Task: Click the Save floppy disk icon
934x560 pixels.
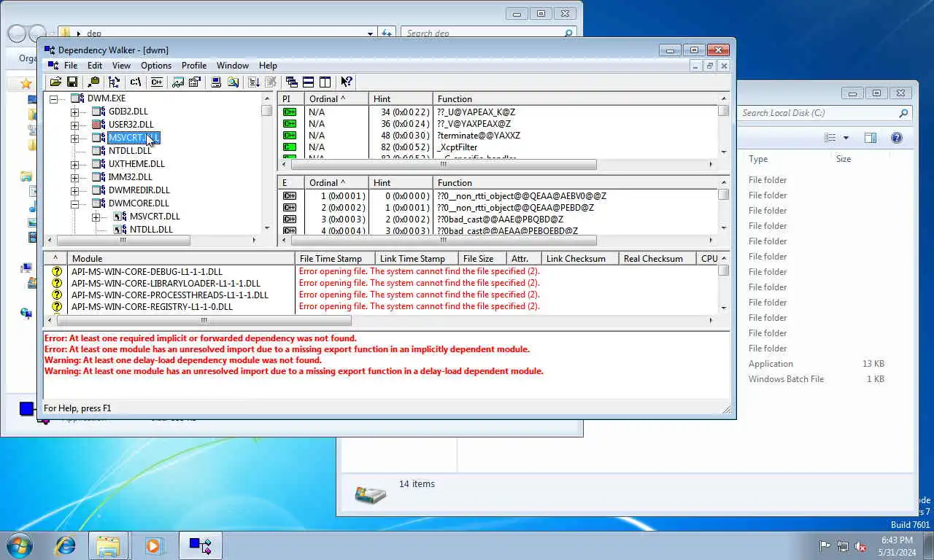Action: click(72, 82)
